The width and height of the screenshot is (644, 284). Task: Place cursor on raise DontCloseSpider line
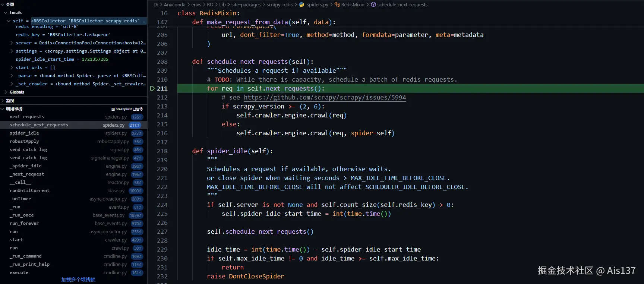246,276
